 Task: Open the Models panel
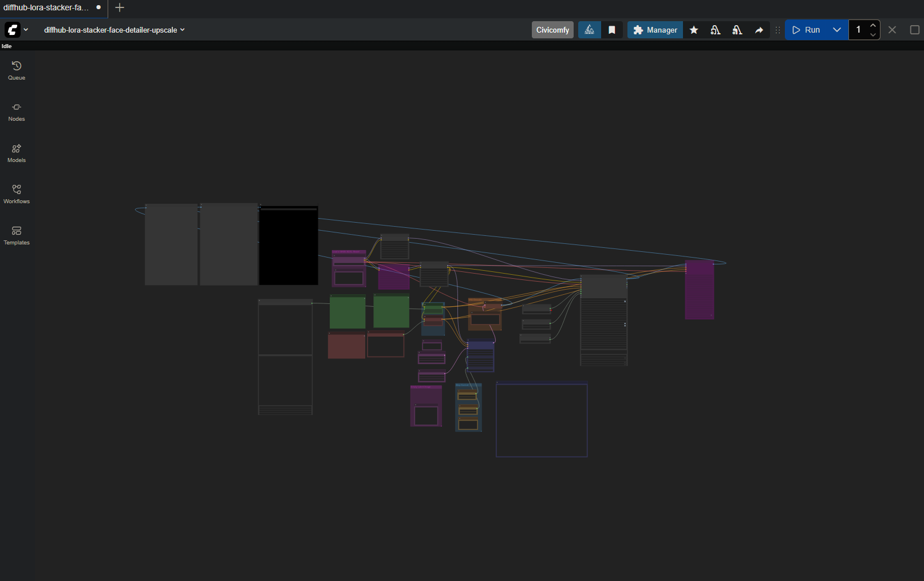pos(16,152)
